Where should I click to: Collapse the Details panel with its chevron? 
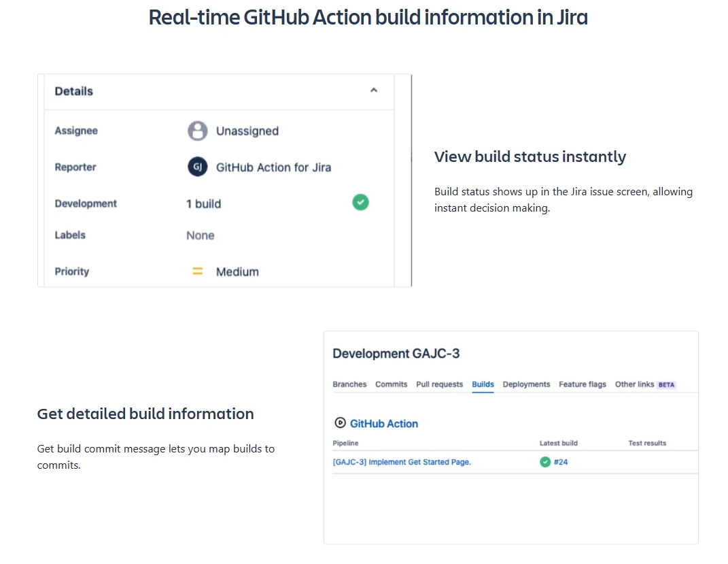click(x=373, y=89)
